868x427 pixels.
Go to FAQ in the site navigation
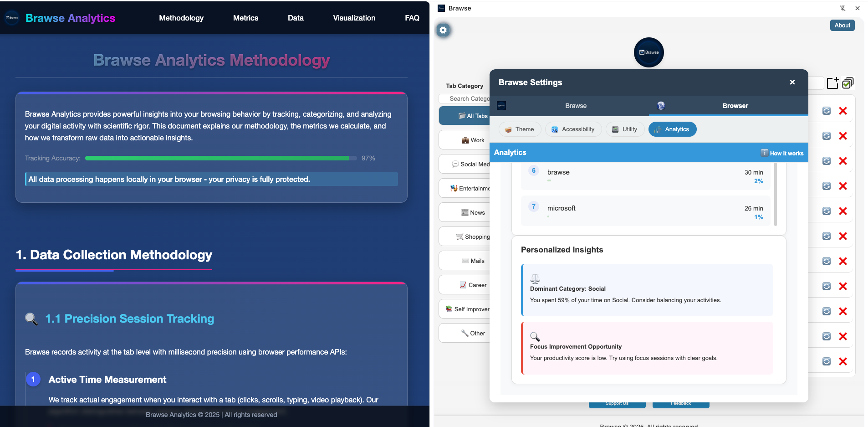412,18
